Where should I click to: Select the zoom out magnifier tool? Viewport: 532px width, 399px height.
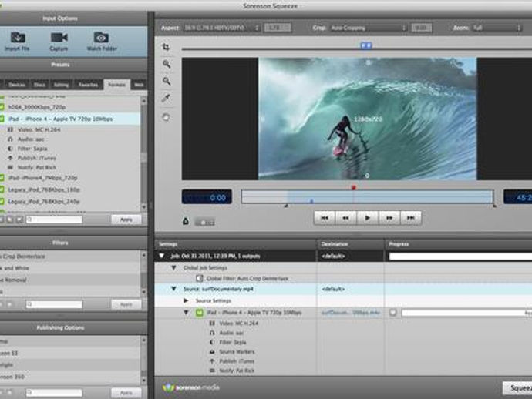167,81
